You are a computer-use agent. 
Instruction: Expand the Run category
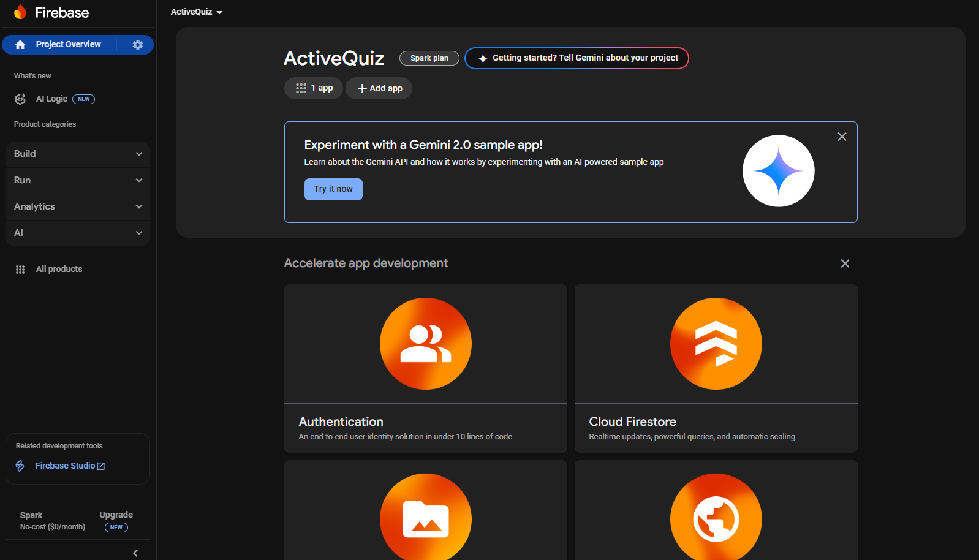[78, 180]
